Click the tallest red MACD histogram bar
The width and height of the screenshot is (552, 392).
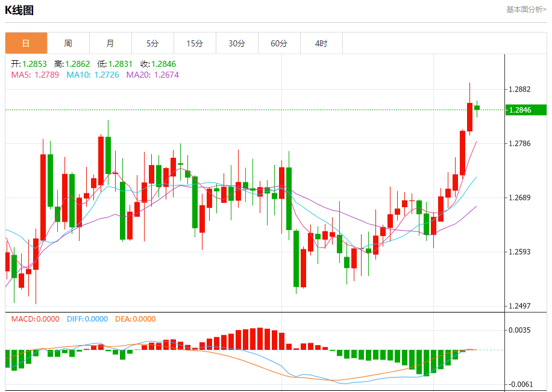260,339
